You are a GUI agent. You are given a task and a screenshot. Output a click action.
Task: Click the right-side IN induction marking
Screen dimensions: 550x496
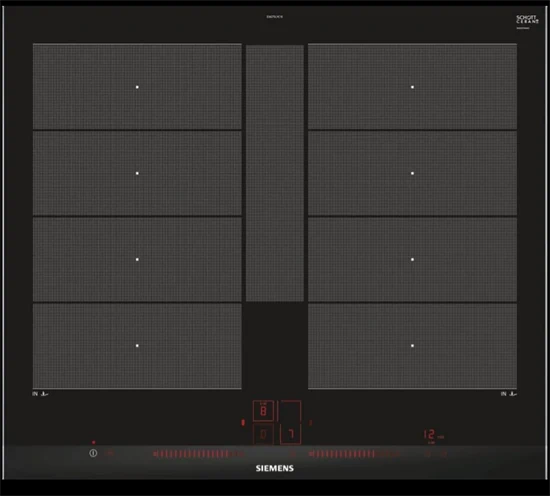pyautogui.click(x=509, y=394)
